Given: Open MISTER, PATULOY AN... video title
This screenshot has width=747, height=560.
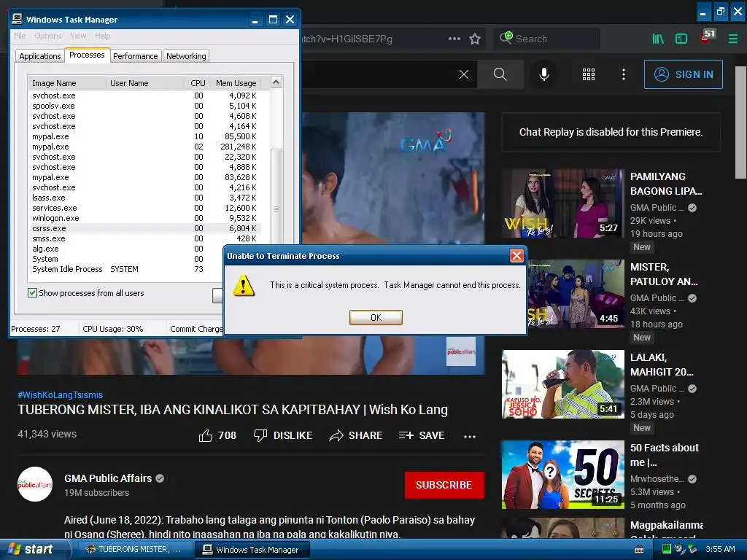Looking at the screenshot, I should point(664,274).
